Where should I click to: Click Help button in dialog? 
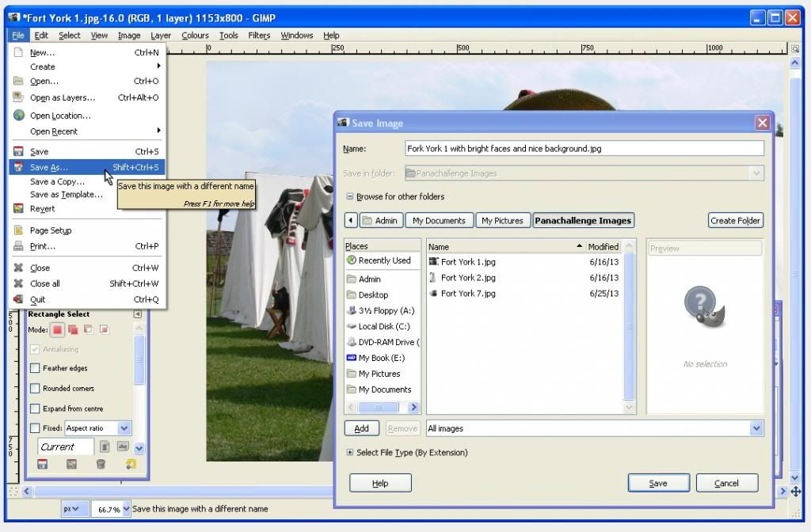click(380, 483)
